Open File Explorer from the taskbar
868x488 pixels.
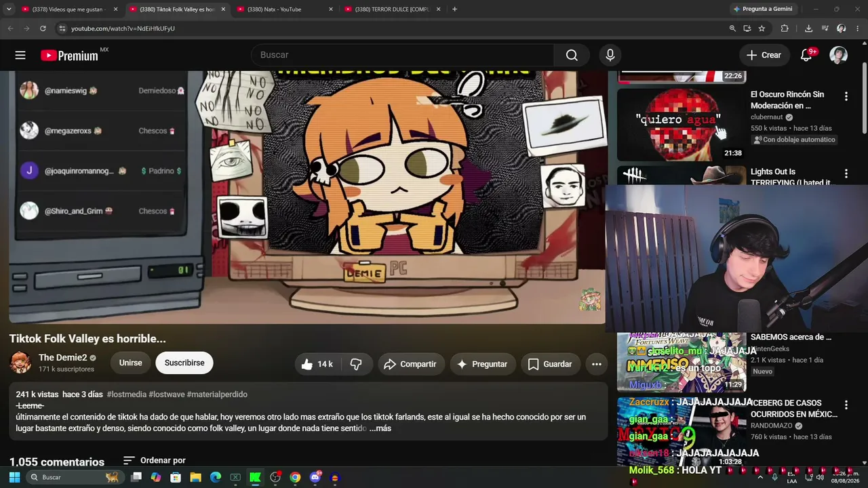(195, 477)
